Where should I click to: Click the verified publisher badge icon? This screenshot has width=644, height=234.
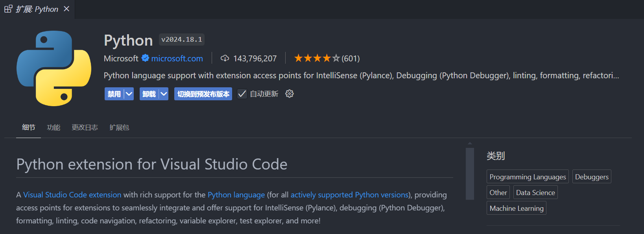click(x=145, y=58)
